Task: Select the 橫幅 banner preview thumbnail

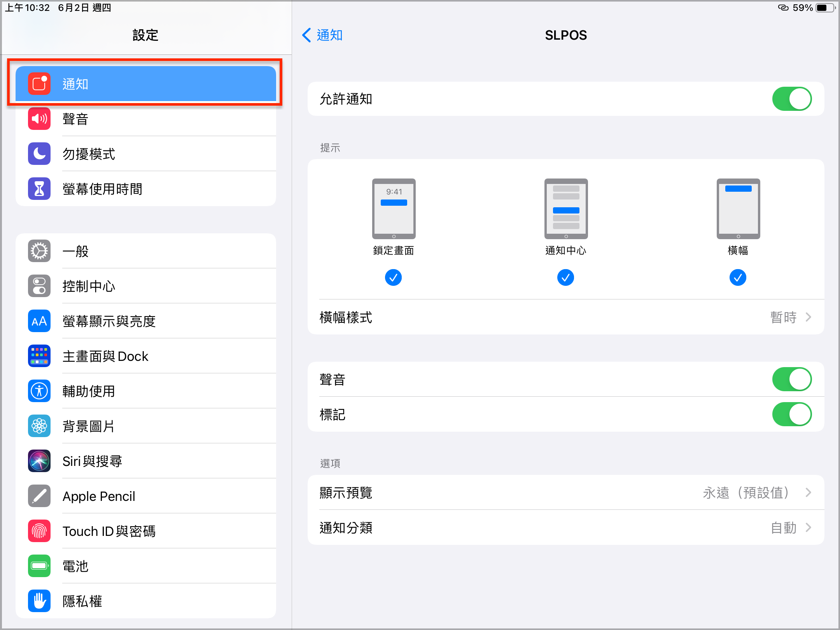Action: pyautogui.click(x=738, y=209)
